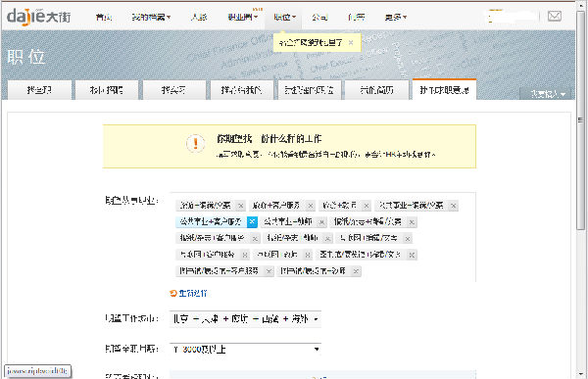588x379 pixels.
Task: Remove the 报纸/杂志+教师 tag
Action: [x=327, y=238]
